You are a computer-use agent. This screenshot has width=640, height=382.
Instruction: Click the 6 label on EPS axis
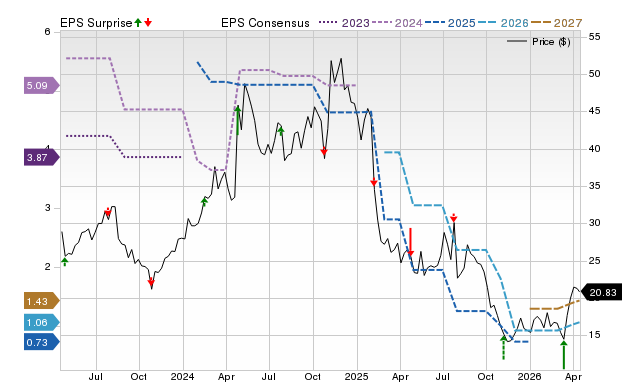(47, 32)
